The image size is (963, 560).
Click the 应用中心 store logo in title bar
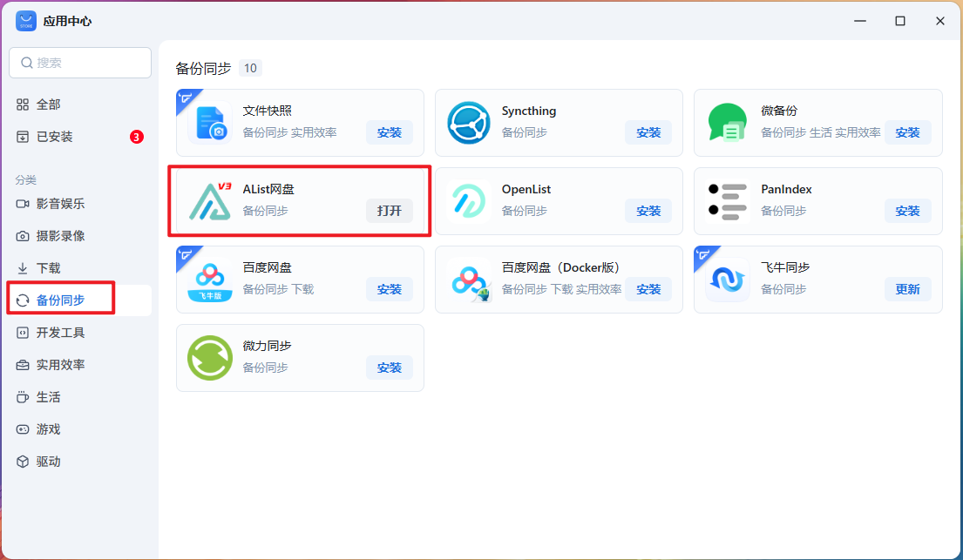point(26,21)
